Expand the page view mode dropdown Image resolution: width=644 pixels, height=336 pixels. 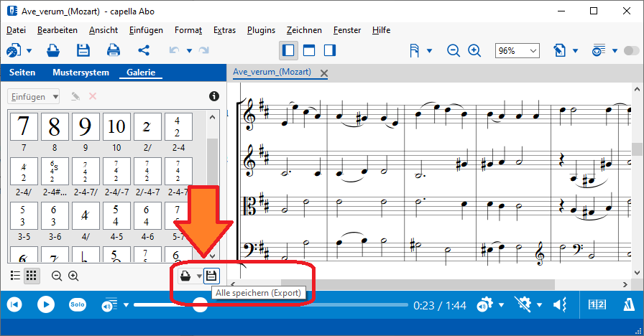point(430,51)
